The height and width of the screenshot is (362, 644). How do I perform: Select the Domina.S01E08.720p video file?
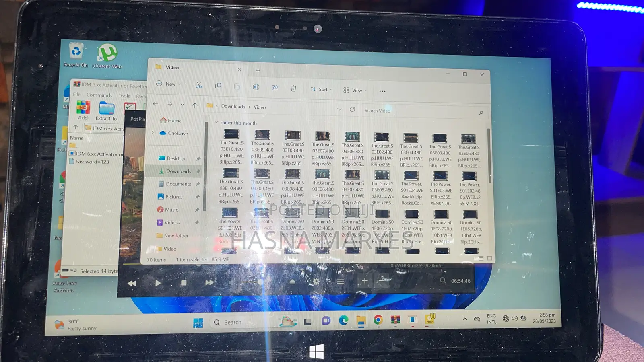point(442,227)
